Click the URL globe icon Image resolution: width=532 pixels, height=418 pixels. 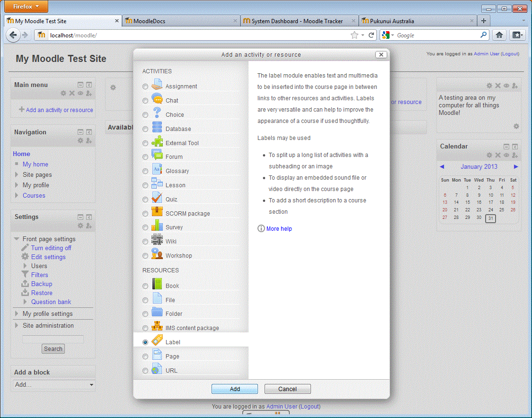(x=157, y=369)
